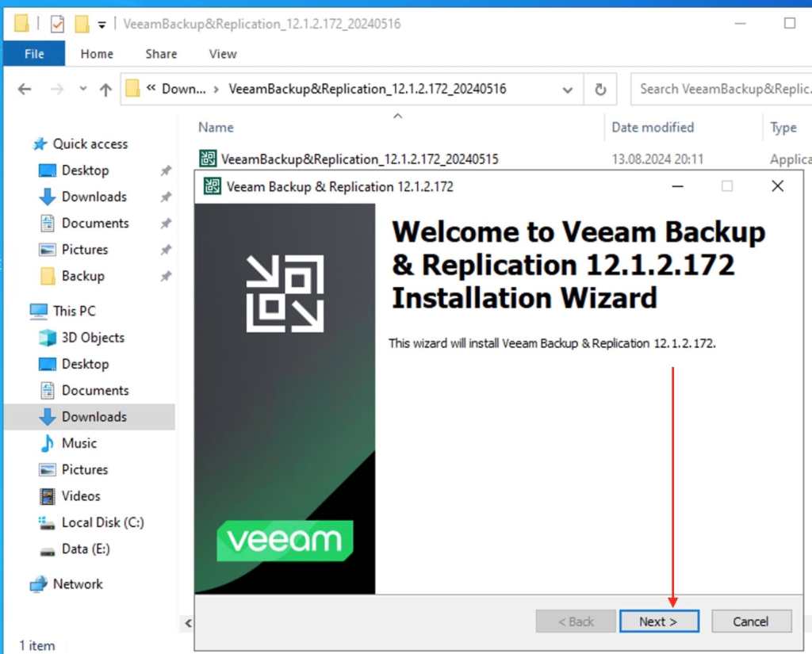Open recent locations dropdown arrow

point(82,89)
